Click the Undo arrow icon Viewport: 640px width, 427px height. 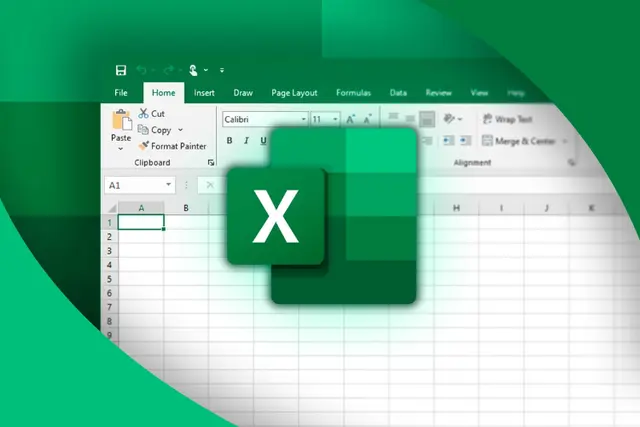point(141,70)
